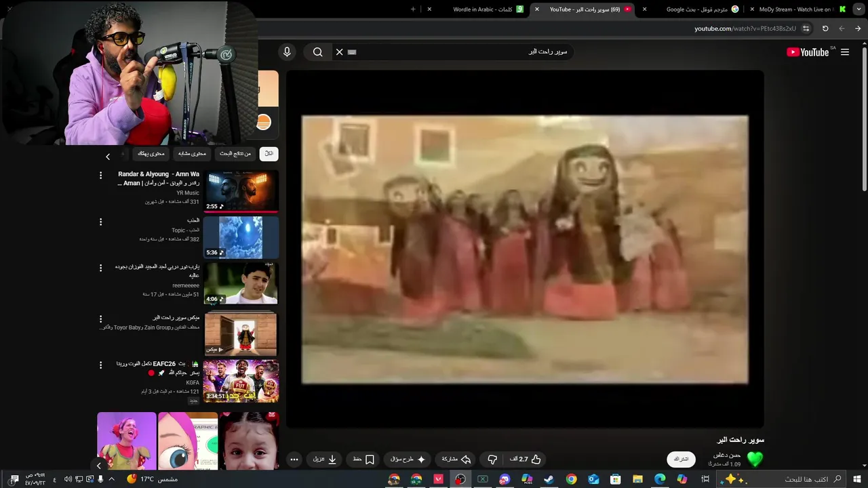The image size is (868, 488).
Task: Navigate back with the browser arrow
Action: click(858, 28)
